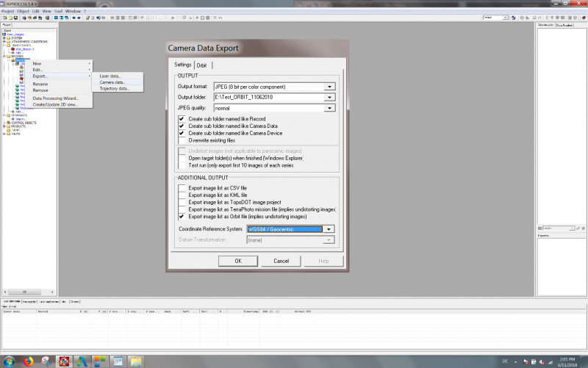Open the Output format dropdown
This screenshot has height=368, width=588.
(329, 87)
